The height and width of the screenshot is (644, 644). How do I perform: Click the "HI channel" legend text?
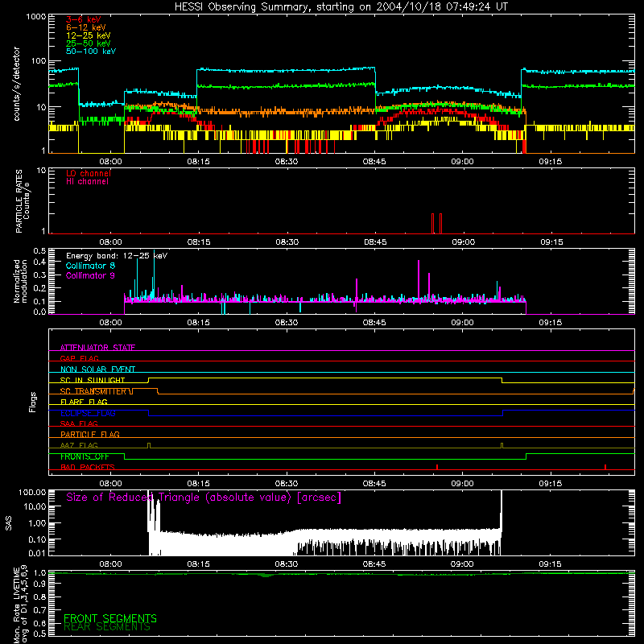(x=87, y=182)
